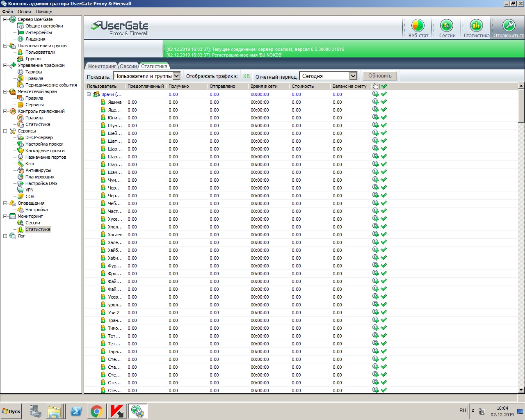Image resolution: width=525 pixels, height=420 pixels.
Task: Open Настройка прокси tree item
Action: [x=44, y=144]
